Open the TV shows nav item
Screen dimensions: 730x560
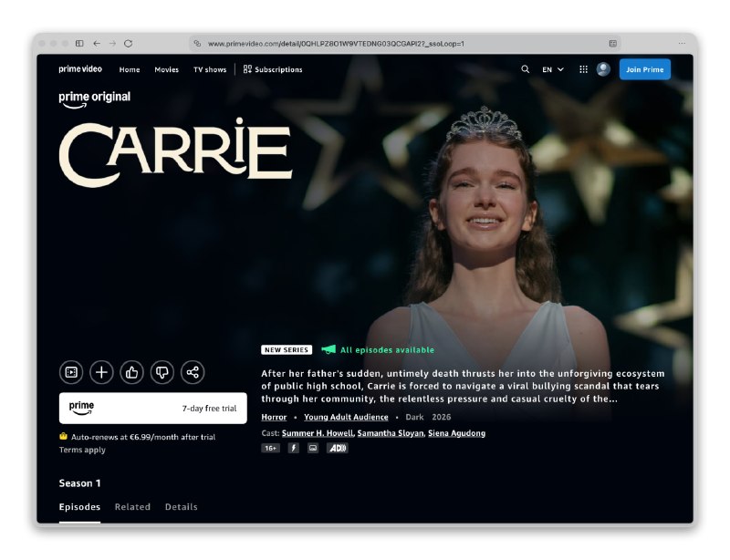[210, 69]
